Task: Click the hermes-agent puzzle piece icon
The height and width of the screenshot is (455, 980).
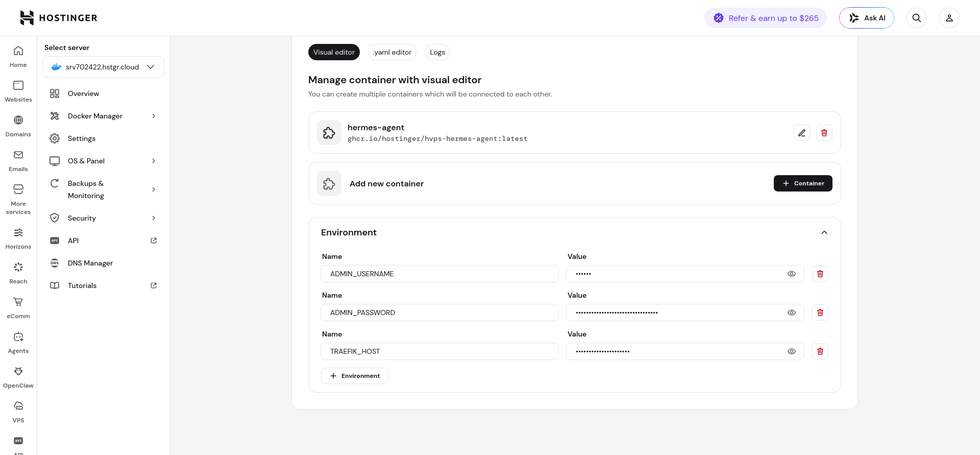Action: (x=329, y=133)
